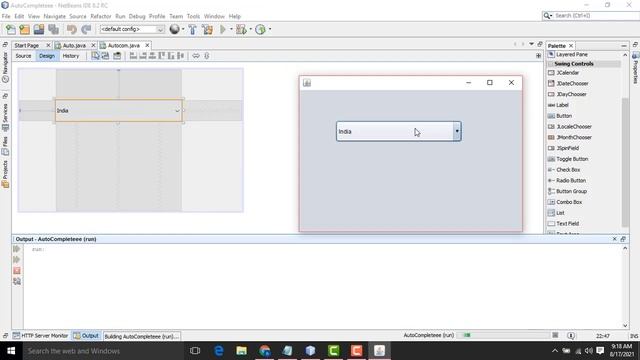The image size is (640, 360).
Task: Open the editor document list dropdown arrow
Action: [x=531, y=44]
